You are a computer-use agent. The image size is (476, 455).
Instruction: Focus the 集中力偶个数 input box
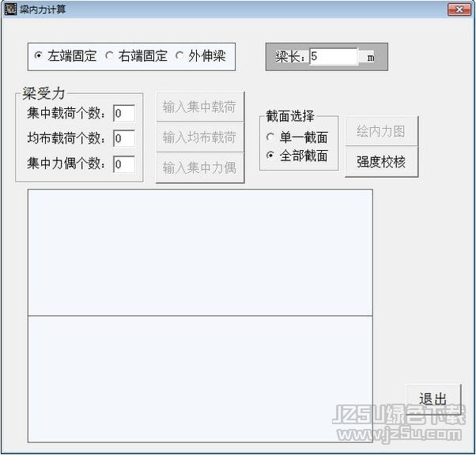(124, 164)
